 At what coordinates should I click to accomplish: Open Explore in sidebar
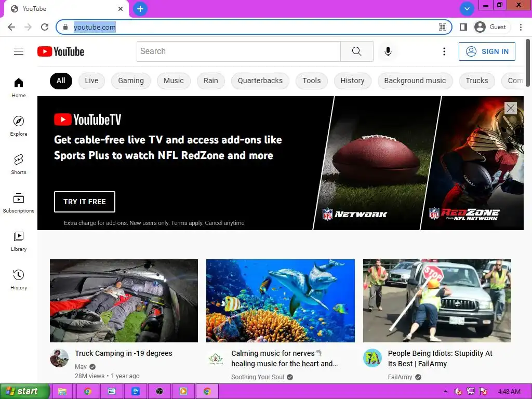[19, 126]
